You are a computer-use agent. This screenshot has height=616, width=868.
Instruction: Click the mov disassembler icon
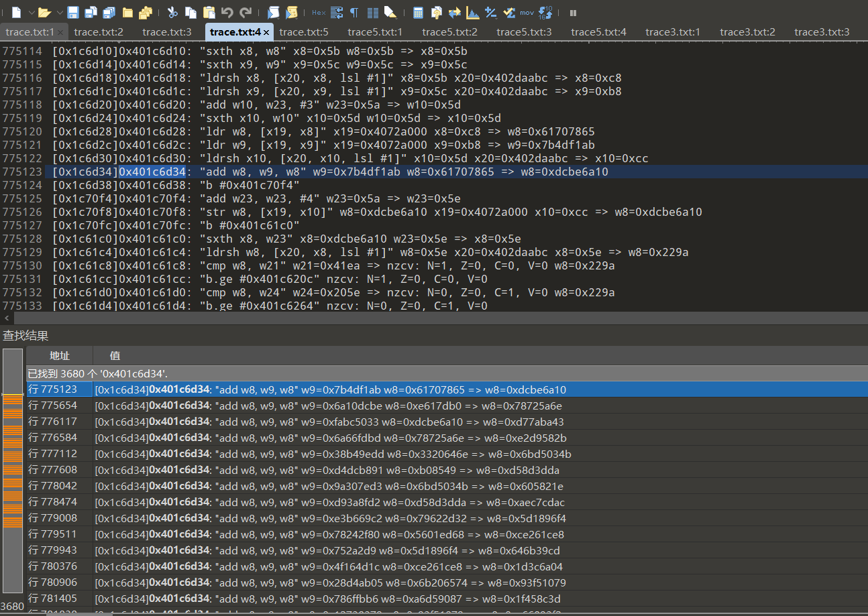click(527, 12)
